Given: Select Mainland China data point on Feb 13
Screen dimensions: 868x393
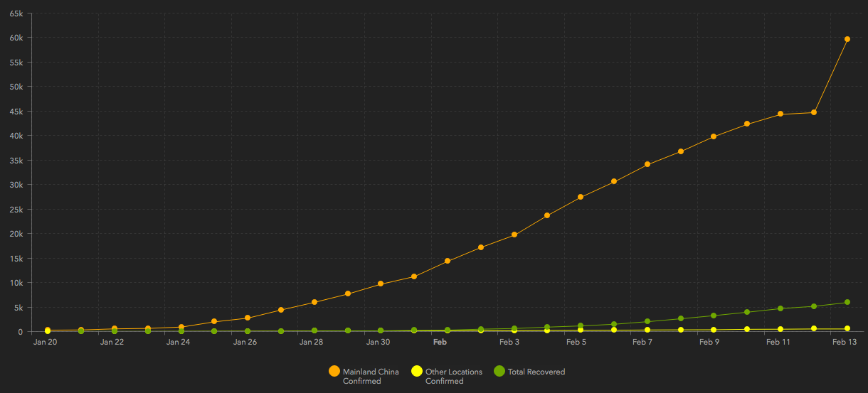Looking at the screenshot, I should (847, 39).
